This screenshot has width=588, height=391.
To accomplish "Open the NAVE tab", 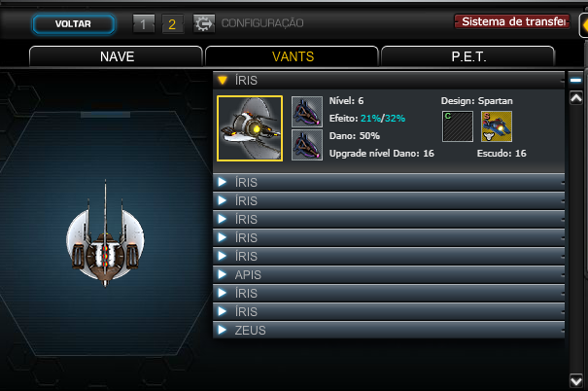I will click(116, 56).
